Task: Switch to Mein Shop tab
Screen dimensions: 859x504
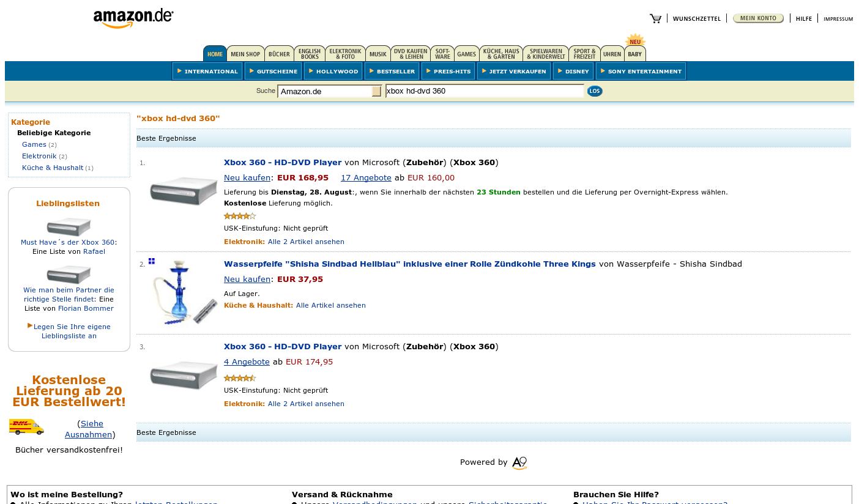Action: tap(245, 54)
